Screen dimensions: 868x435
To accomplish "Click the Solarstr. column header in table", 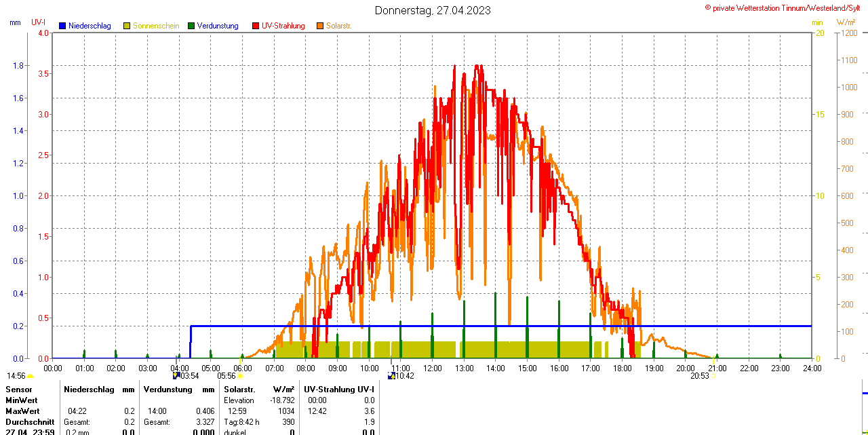I will (239, 390).
